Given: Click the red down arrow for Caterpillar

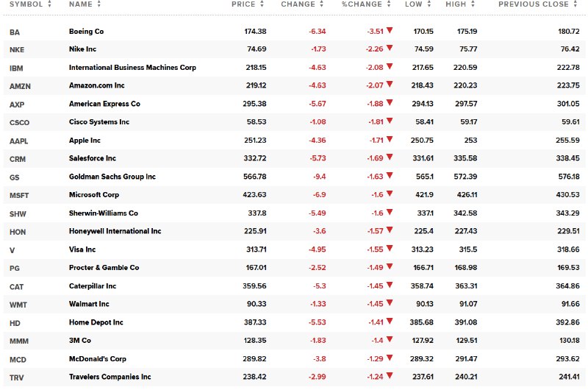Looking at the screenshot, I should [x=390, y=285].
